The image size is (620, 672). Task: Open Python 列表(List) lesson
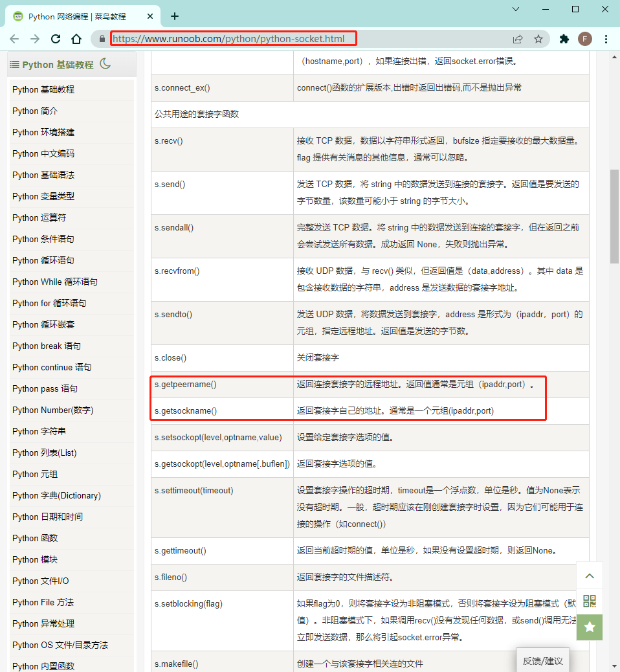45,453
